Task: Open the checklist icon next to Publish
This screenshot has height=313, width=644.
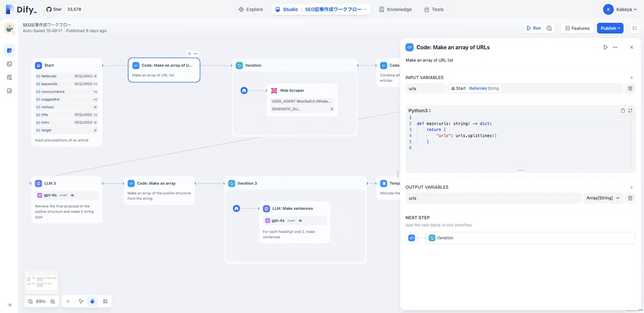Action: 635,28
